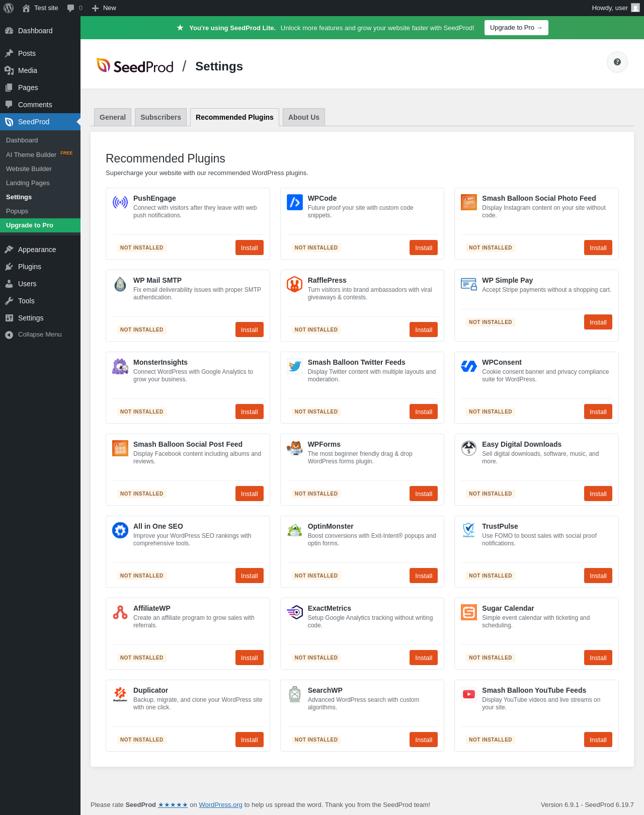This screenshot has width=644, height=815.
Task: Click the WPCode plugin icon
Action: click(x=295, y=202)
